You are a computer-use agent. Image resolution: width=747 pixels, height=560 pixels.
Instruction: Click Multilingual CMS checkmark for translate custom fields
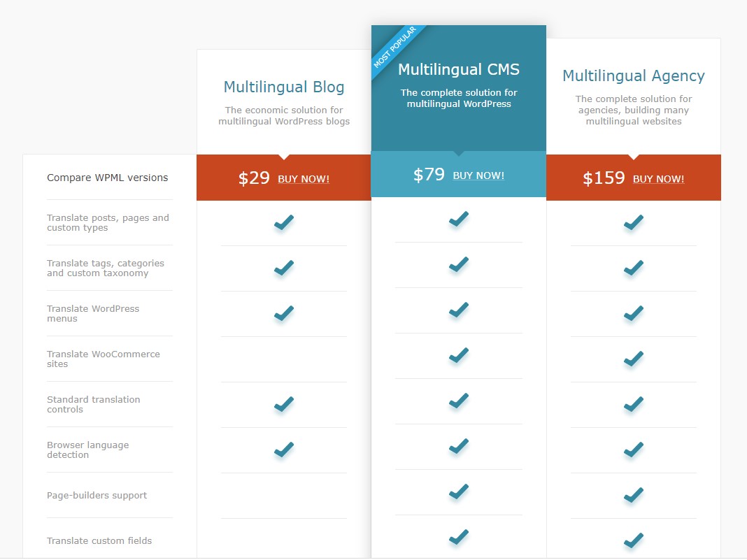pyautogui.click(x=459, y=537)
